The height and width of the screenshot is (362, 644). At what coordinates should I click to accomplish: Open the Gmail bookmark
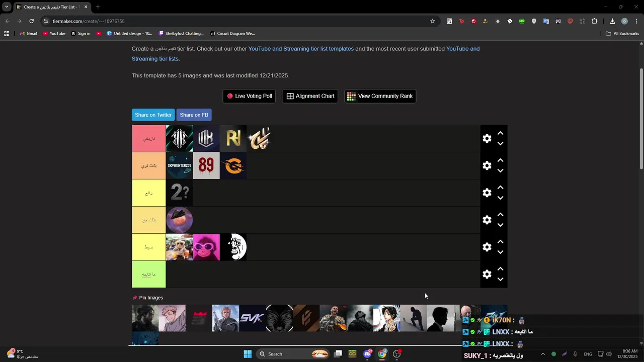click(28, 34)
